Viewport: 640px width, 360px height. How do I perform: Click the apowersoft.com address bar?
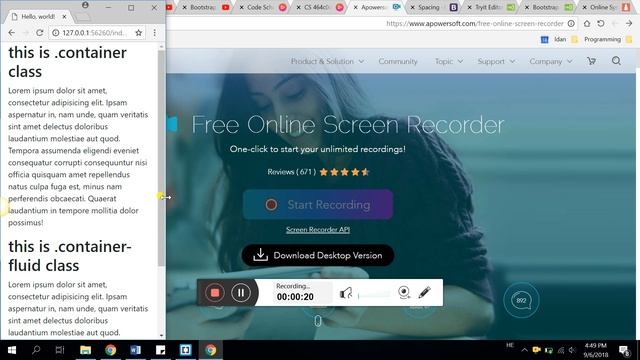pos(475,24)
